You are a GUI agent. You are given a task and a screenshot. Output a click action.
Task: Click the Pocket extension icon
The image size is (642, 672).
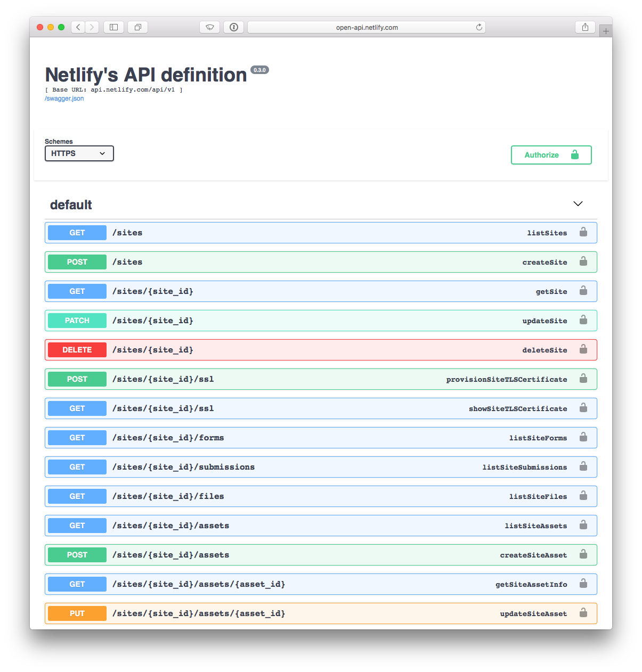tap(210, 27)
